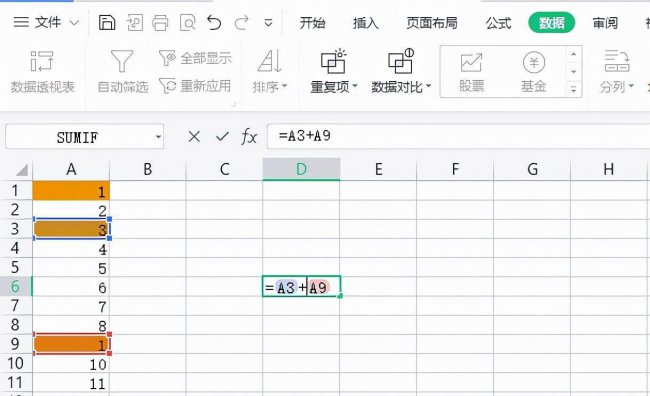Switch to the 插入 tab
Image resolution: width=650 pixels, height=396 pixels.
pyautogui.click(x=366, y=23)
